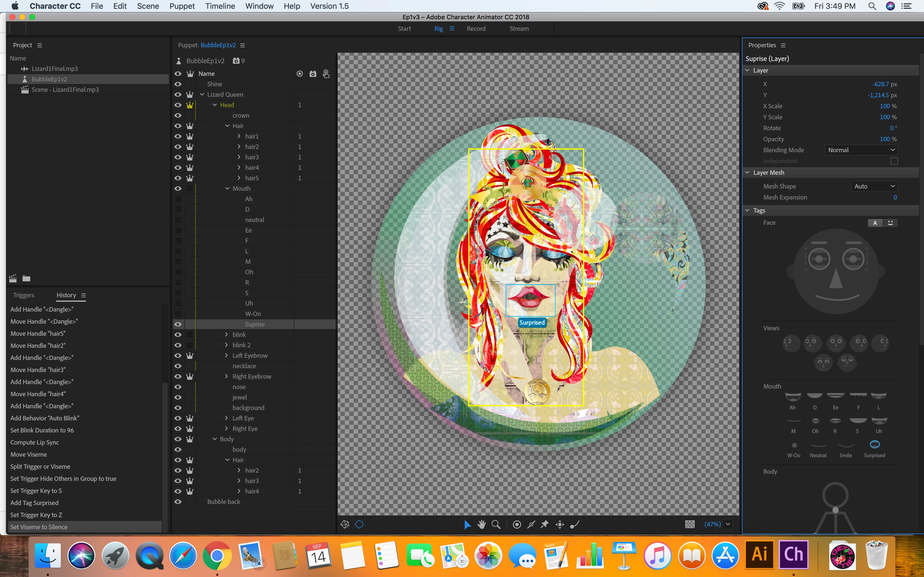The width and height of the screenshot is (924, 577).
Task: Toggle visibility of the necklace layer
Action: [x=178, y=366]
